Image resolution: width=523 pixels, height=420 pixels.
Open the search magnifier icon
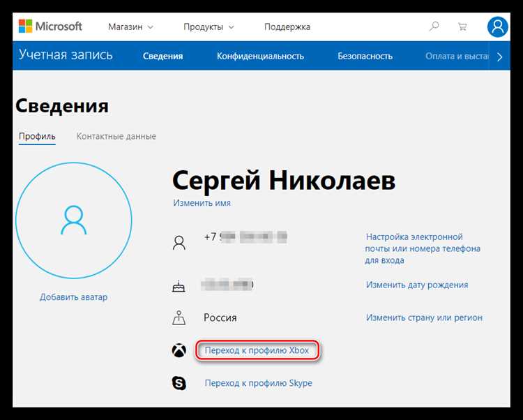(434, 27)
